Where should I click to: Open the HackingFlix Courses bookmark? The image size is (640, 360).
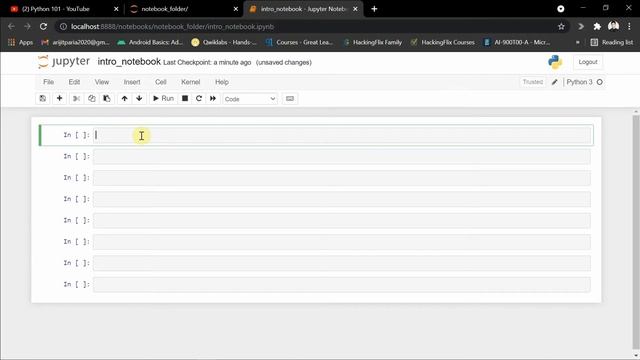coord(443,42)
